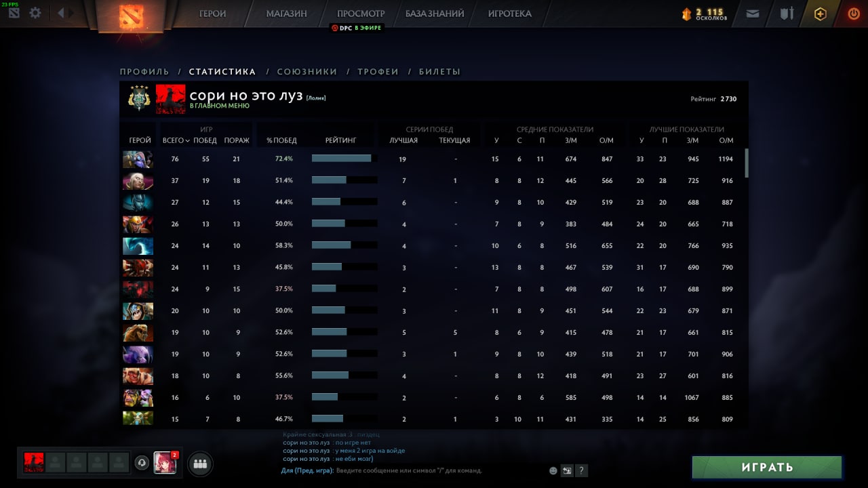Sort by the ПОРАЖ column header

[x=237, y=141]
